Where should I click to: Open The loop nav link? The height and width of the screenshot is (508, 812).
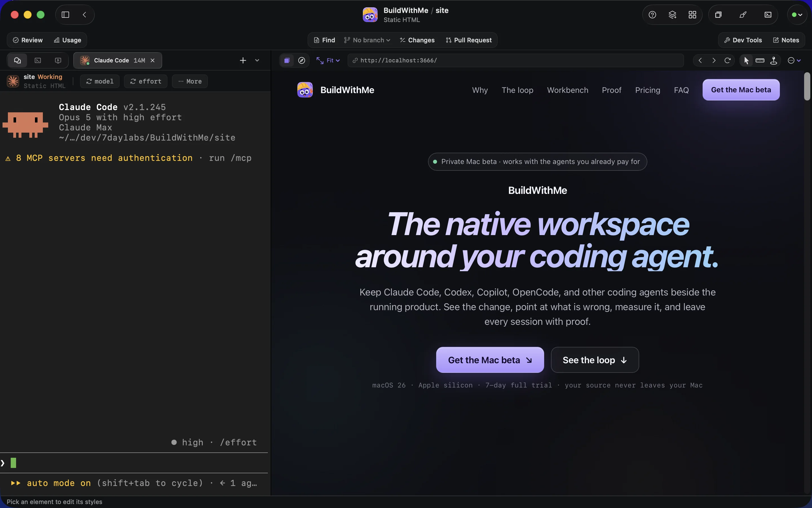coord(517,90)
